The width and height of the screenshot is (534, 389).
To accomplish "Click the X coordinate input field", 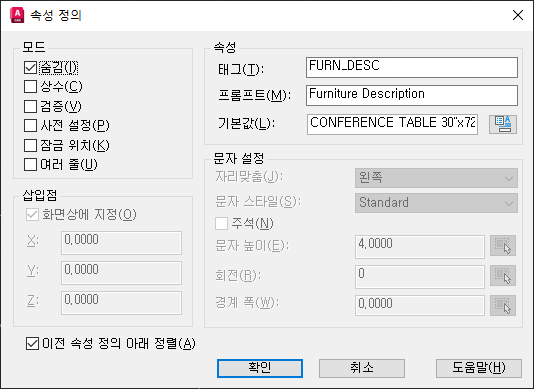I will pyautogui.click(x=121, y=243).
